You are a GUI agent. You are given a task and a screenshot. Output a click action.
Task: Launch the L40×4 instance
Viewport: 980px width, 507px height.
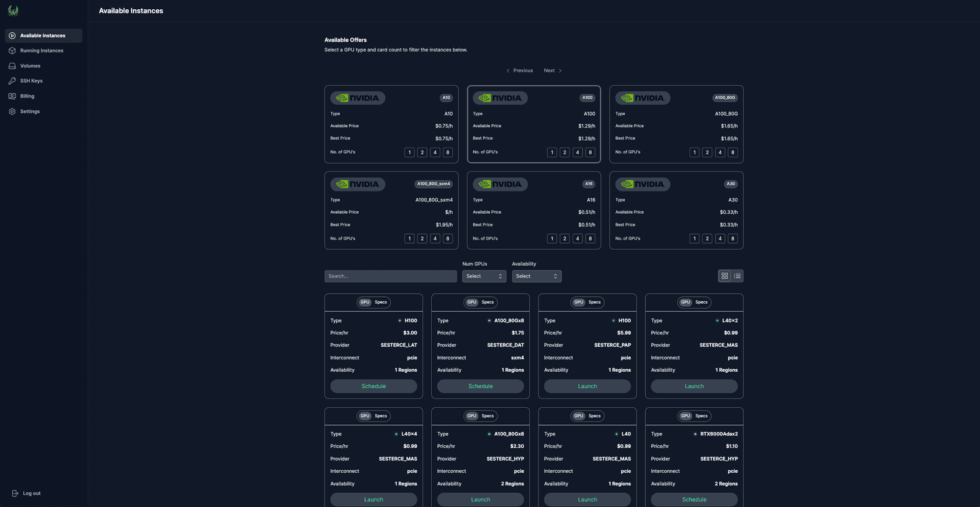click(x=374, y=500)
